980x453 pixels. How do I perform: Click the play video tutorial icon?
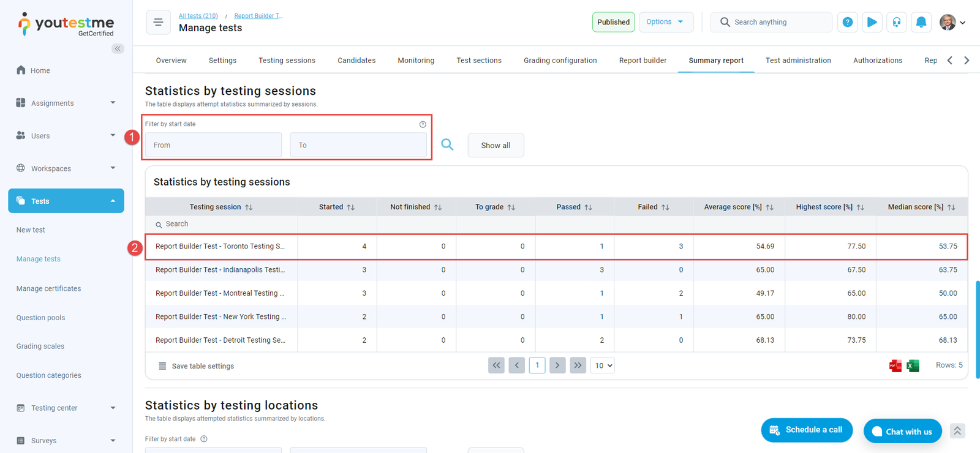point(872,22)
